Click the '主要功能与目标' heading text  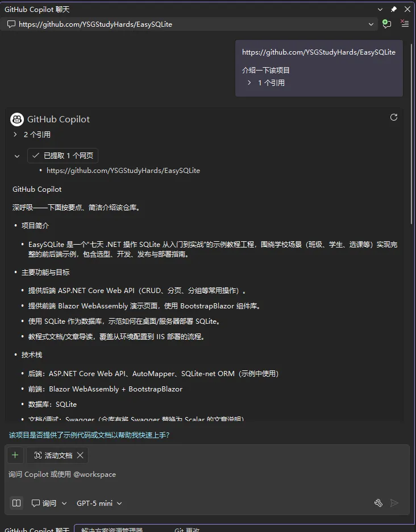click(45, 272)
